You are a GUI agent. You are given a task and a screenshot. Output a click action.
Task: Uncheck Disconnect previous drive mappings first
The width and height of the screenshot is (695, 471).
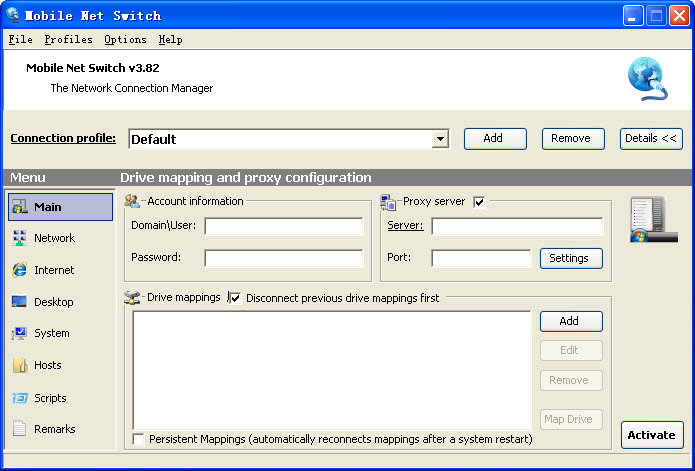tap(235, 298)
